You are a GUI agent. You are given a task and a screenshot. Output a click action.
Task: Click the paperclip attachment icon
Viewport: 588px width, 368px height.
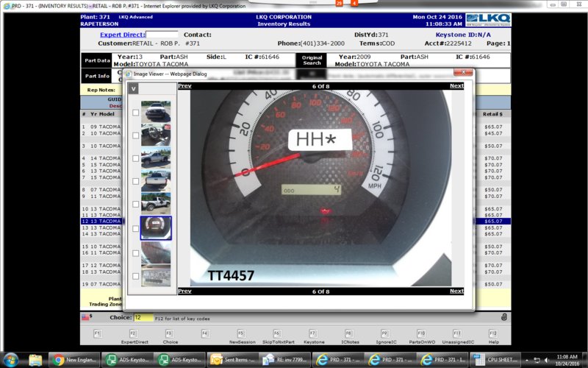(504, 317)
